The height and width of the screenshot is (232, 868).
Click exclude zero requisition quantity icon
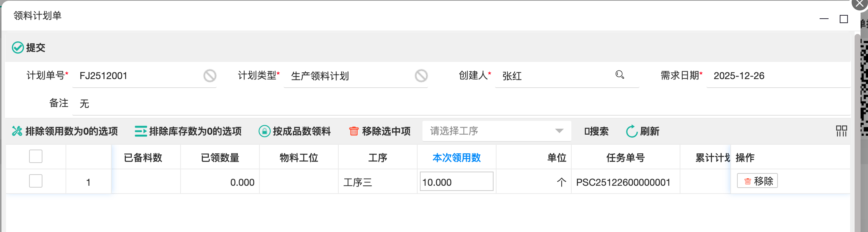pos(17,131)
